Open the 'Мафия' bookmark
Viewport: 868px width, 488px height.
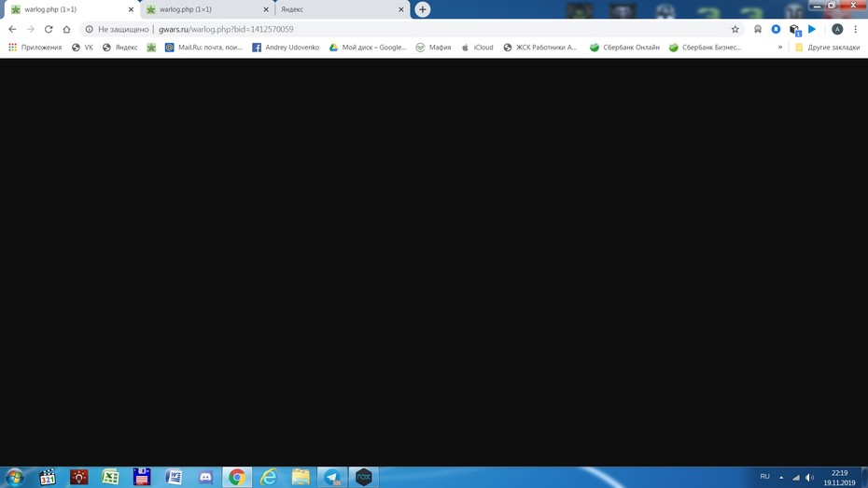pyautogui.click(x=433, y=47)
